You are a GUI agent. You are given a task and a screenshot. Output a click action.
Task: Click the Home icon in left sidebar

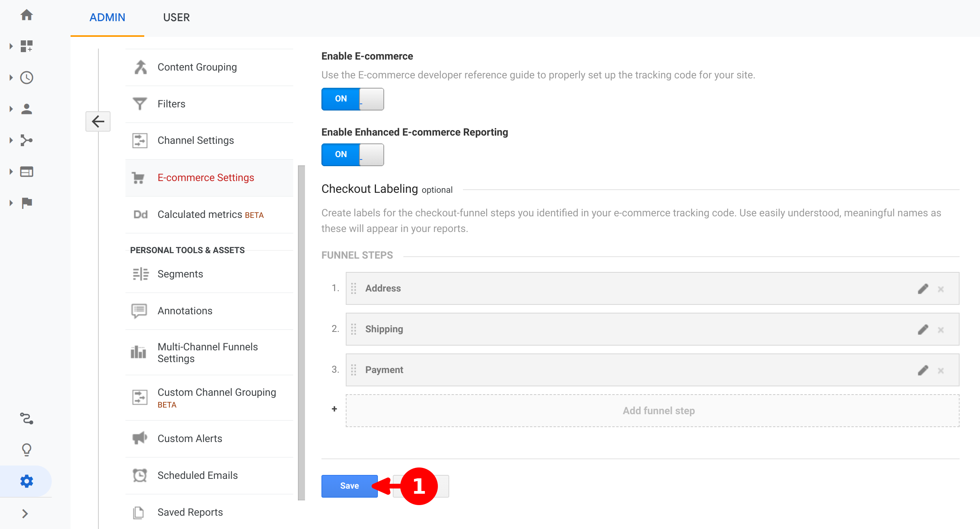pyautogui.click(x=27, y=15)
